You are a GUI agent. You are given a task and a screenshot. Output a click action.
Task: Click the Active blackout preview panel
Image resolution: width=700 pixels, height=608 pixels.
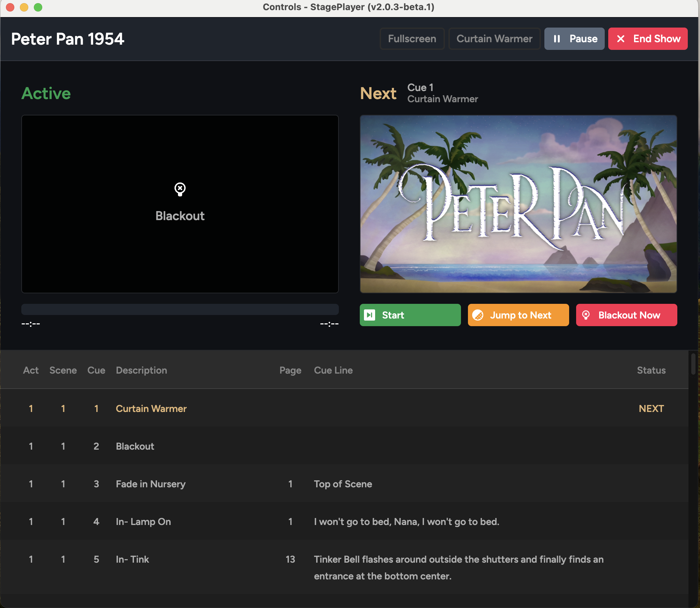pos(180,204)
